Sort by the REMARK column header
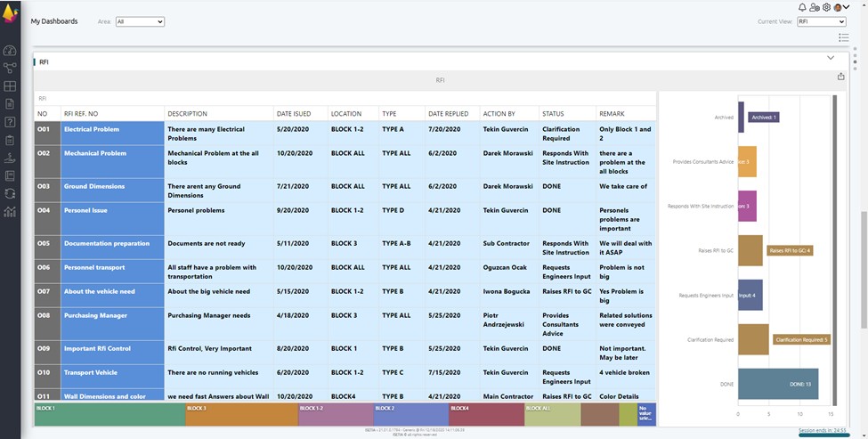Screen dimensions: 868x439 point(626,113)
